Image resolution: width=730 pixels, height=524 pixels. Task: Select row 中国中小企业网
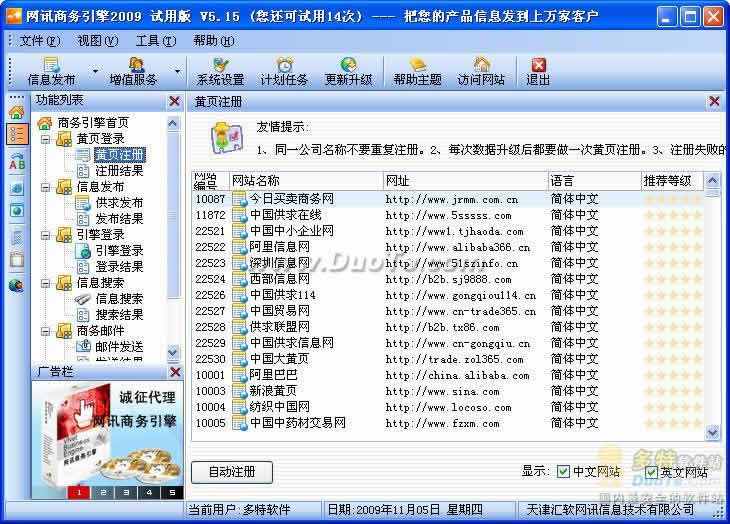[448, 231]
